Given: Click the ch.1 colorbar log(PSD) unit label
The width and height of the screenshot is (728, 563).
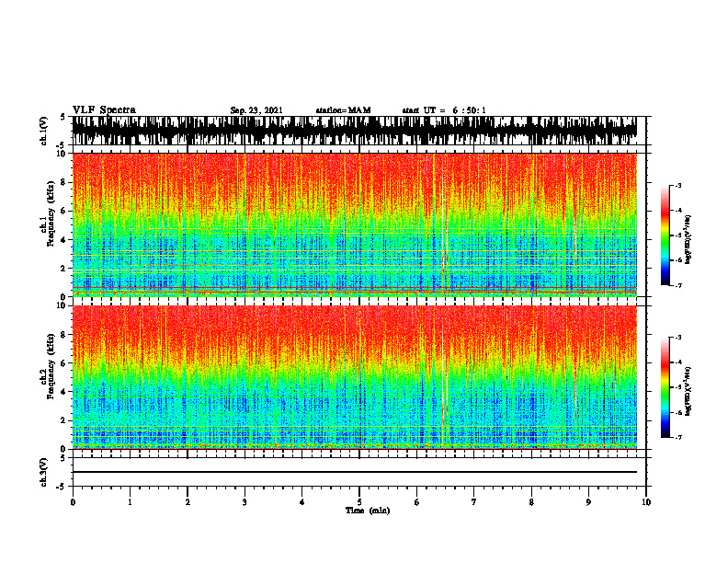Looking at the screenshot, I should click(x=688, y=239).
